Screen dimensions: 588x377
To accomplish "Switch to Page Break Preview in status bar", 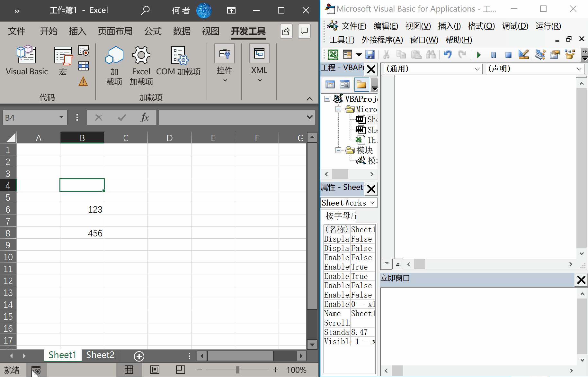I will [181, 370].
